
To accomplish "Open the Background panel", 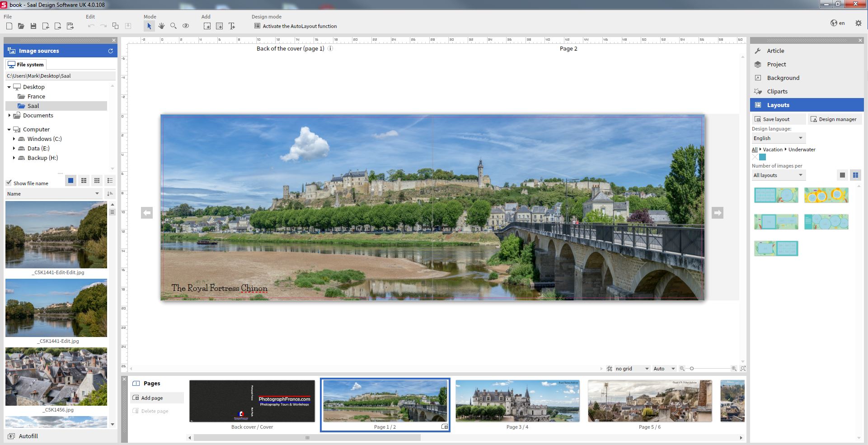I will (x=807, y=78).
